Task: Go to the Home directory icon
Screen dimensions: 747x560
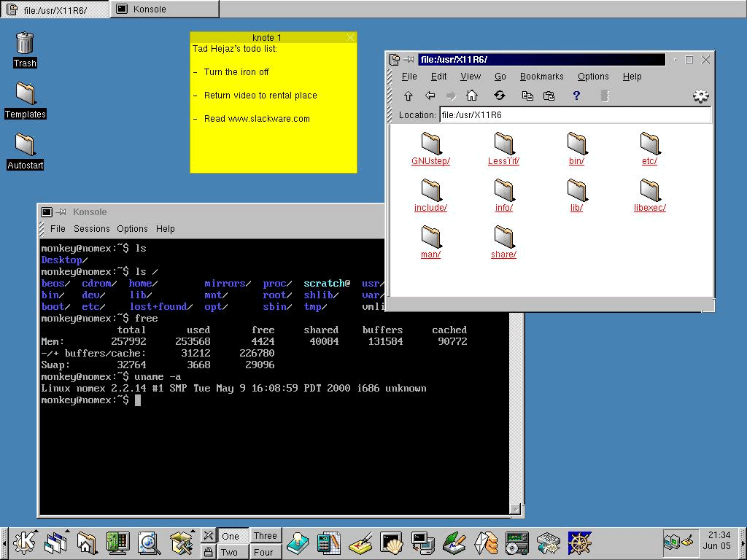Action: (472, 96)
